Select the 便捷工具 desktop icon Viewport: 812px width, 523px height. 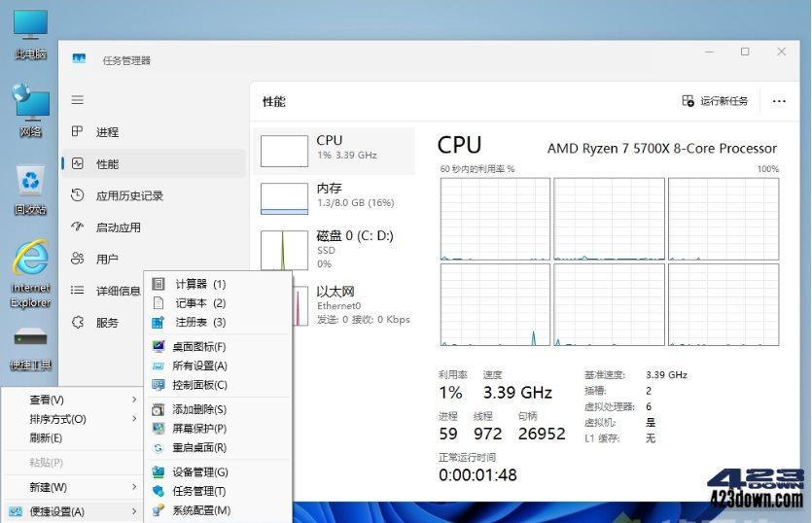(x=30, y=348)
